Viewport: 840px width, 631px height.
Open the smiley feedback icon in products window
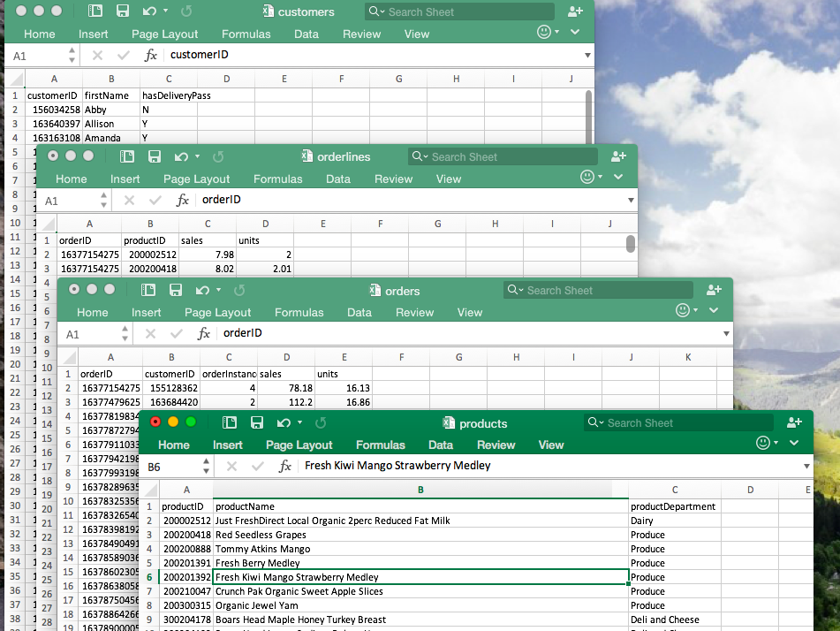tap(763, 444)
